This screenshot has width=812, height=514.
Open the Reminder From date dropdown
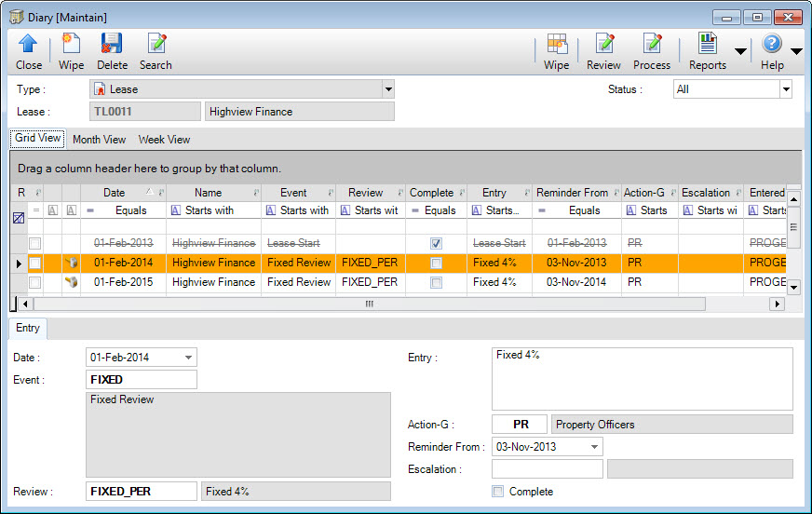594,447
